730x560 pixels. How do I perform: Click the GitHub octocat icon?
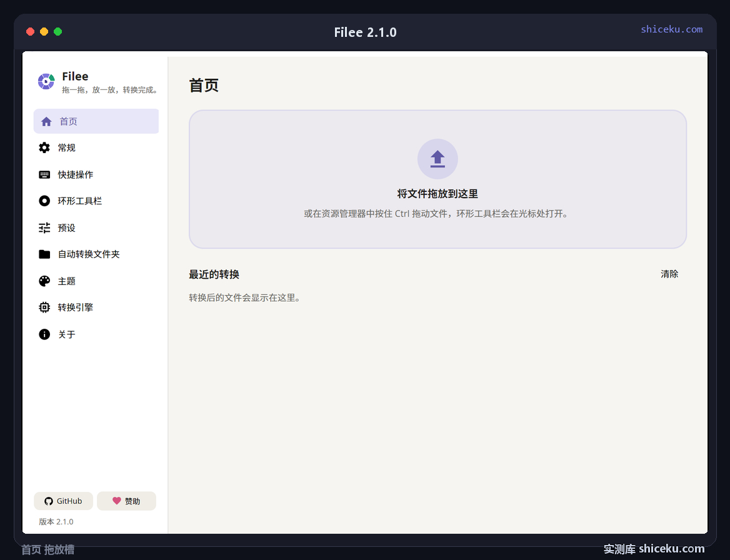(x=48, y=501)
